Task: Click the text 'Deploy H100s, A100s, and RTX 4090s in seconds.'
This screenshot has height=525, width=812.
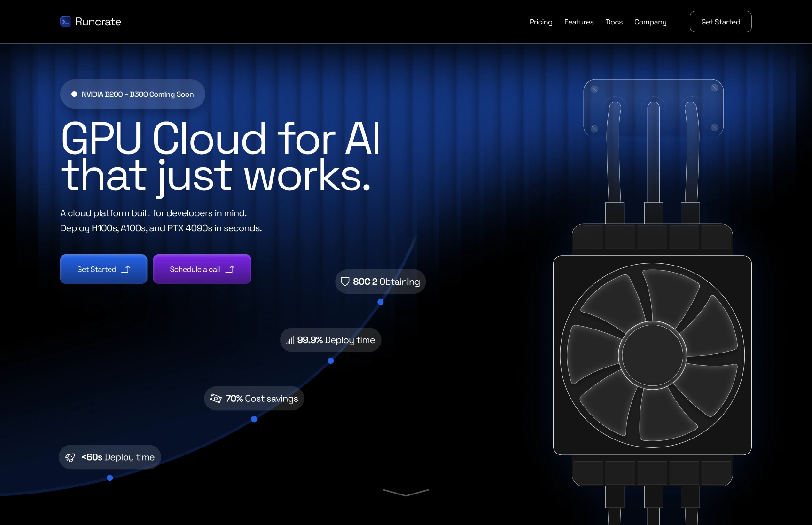Action: pyautogui.click(x=161, y=228)
